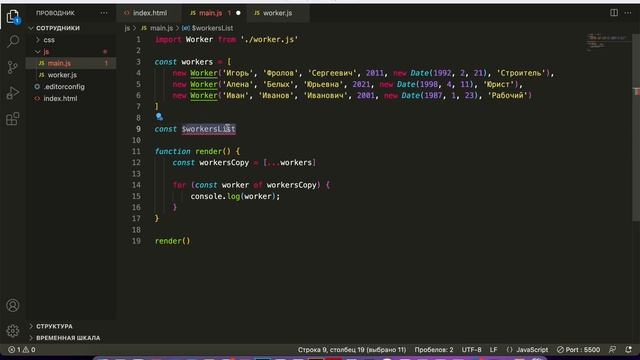Click function render() on line 11

[x=193, y=151]
